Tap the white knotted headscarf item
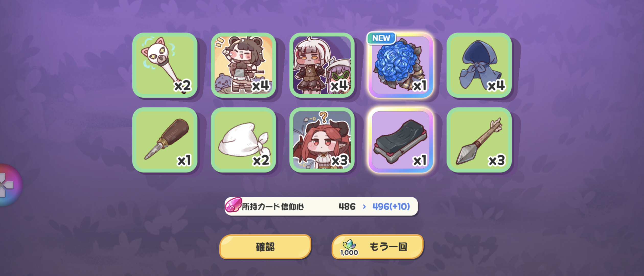This screenshot has width=644, height=276. [x=243, y=140]
